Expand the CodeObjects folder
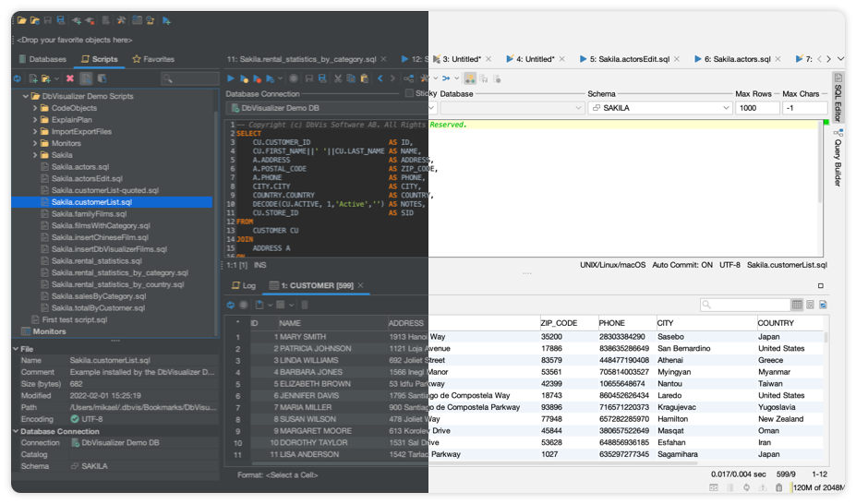Image resolution: width=856 pixels, height=504 pixels. (35, 108)
